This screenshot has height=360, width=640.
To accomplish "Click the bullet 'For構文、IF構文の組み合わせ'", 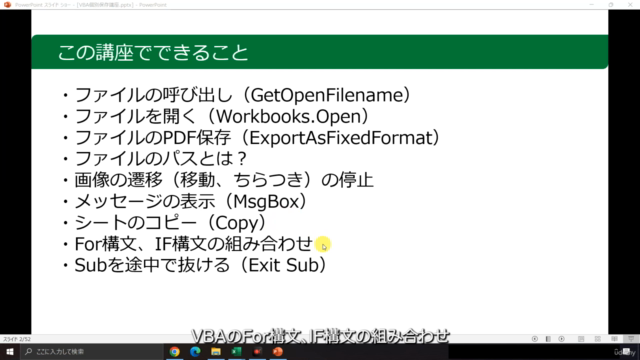I will coord(187,244).
